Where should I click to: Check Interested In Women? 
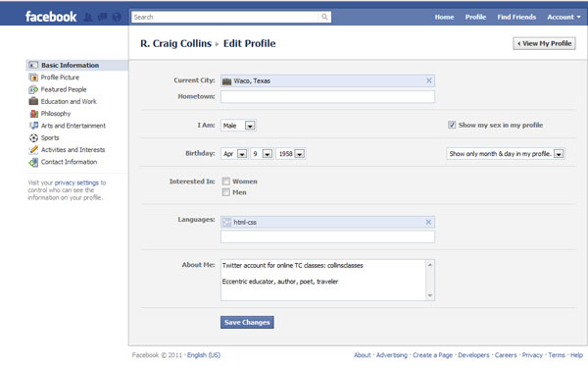pyautogui.click(x=225, y=182)
